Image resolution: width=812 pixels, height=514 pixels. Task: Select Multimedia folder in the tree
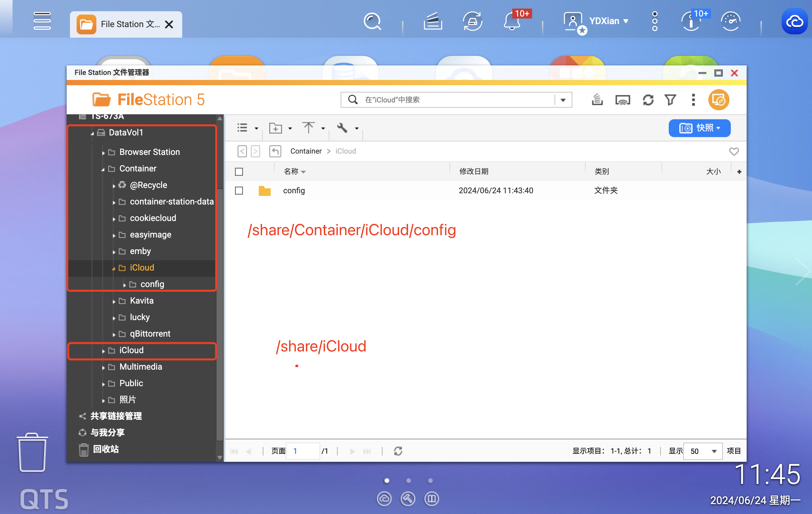tap(141, 367)
